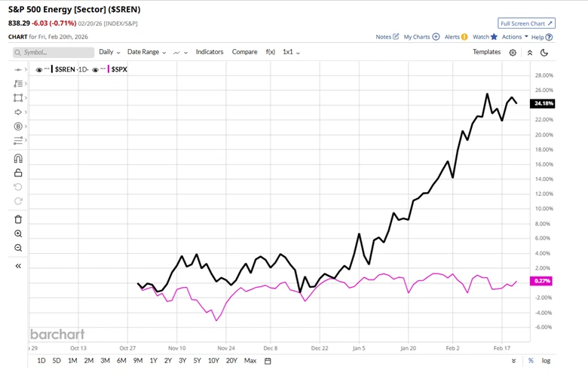This screenshot has width=588, height=385.
Task: Select the 3Y time range
Action: pos(182,361)
